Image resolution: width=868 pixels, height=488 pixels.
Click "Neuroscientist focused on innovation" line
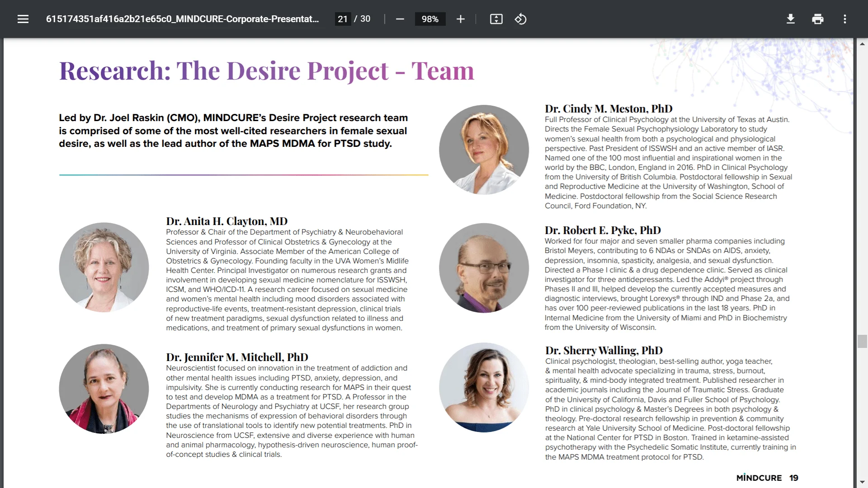[x=287, y=368]
